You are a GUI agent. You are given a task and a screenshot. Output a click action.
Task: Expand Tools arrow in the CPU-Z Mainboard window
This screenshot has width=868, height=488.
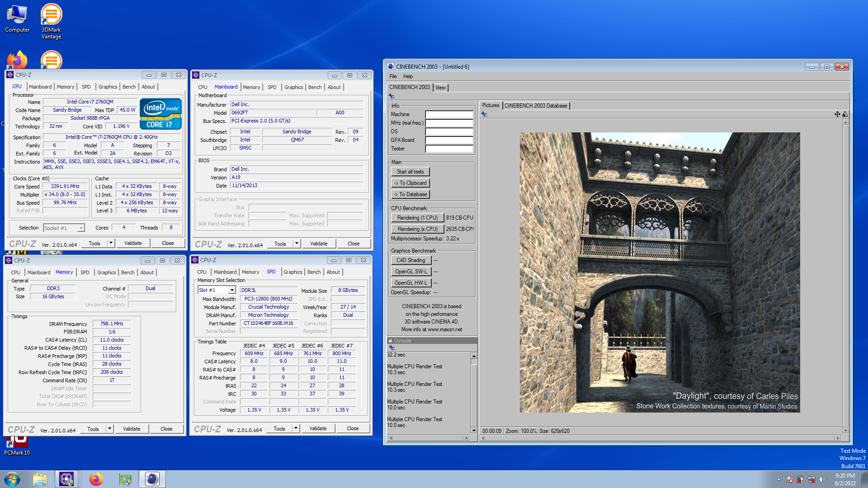tap(297, 244)
